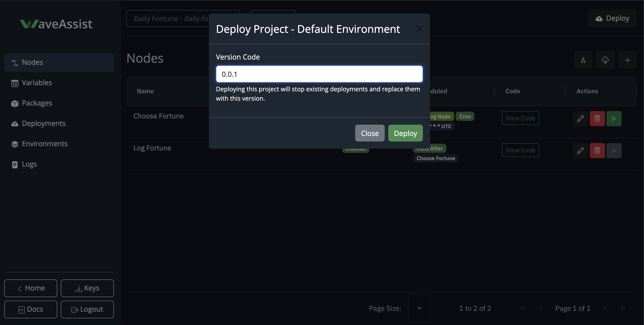Delete the Log Fortune node via trash icon
Image resolution: width=644 pixels, height=325 pixels.
tap(597, 150)
